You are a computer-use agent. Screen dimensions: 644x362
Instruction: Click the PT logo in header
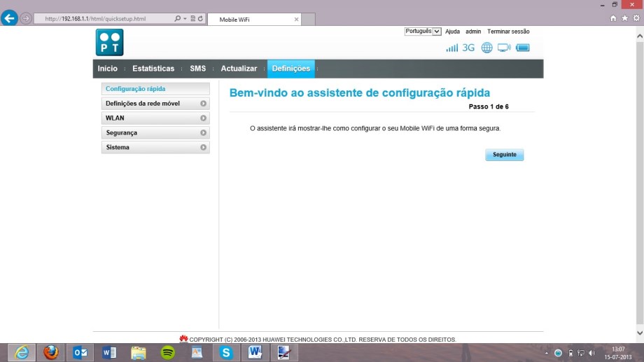(109, 42)
